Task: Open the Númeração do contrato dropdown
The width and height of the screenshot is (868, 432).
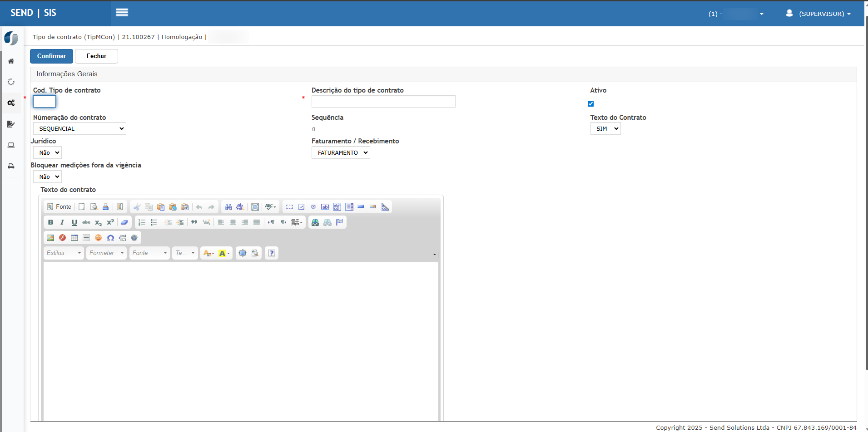Action: [x=79, y=129]
